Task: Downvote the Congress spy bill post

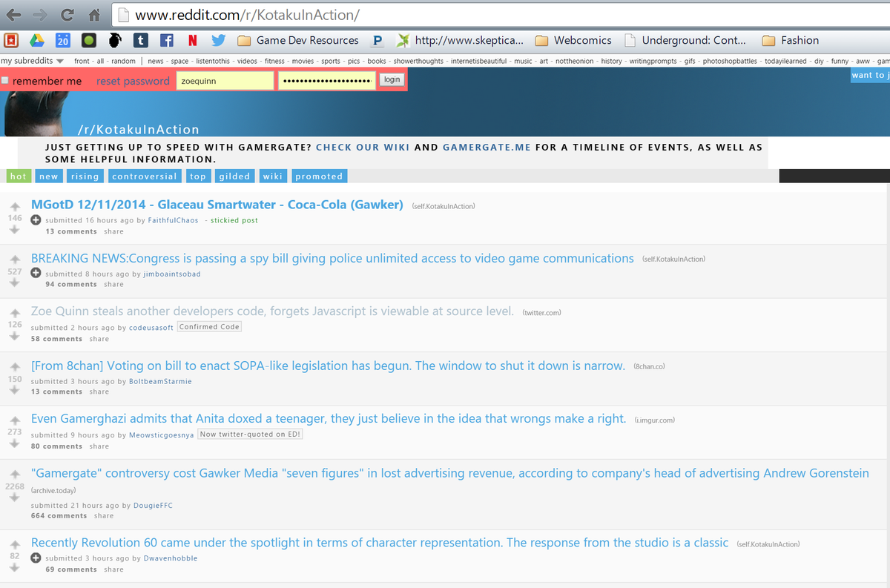Action: coord(14,283)
